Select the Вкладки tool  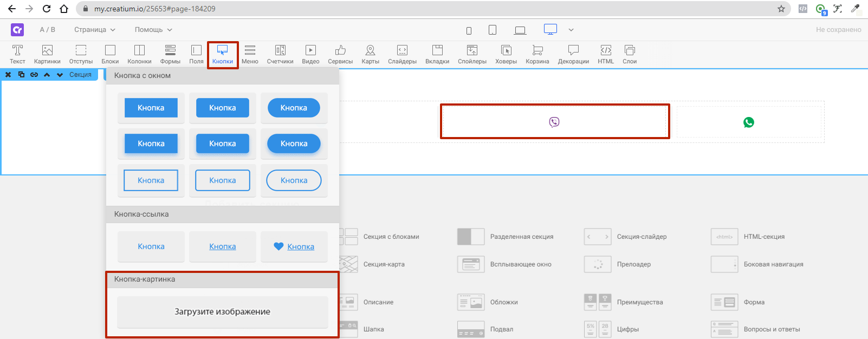tap(437, 55)
